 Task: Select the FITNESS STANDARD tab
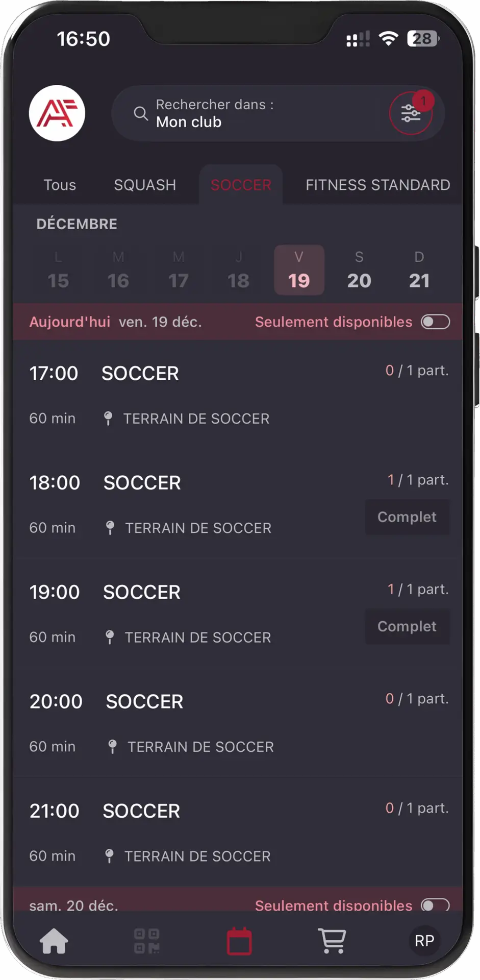377,185
